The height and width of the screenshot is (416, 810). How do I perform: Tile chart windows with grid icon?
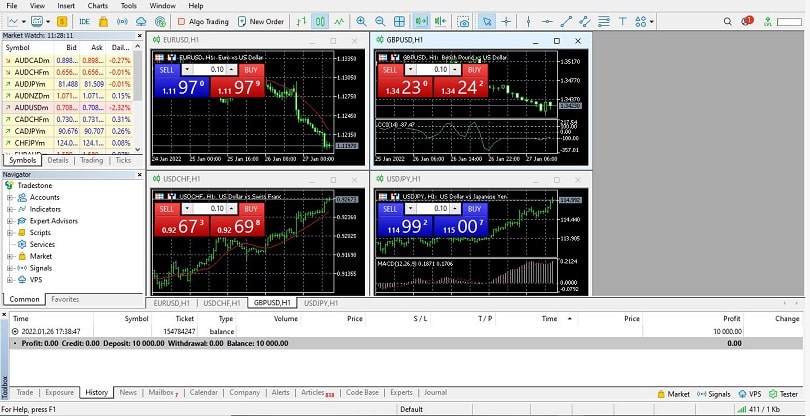click(x=399, y=22)
